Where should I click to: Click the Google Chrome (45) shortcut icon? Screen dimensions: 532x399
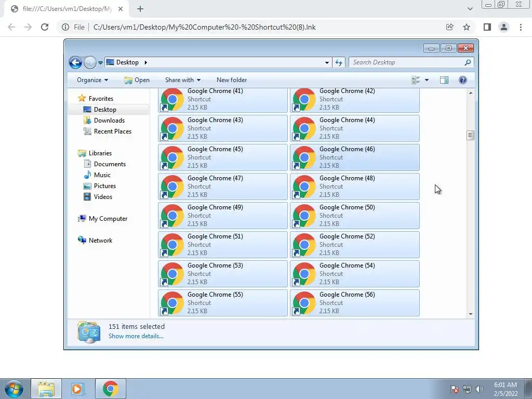click(x=172, y=157)
